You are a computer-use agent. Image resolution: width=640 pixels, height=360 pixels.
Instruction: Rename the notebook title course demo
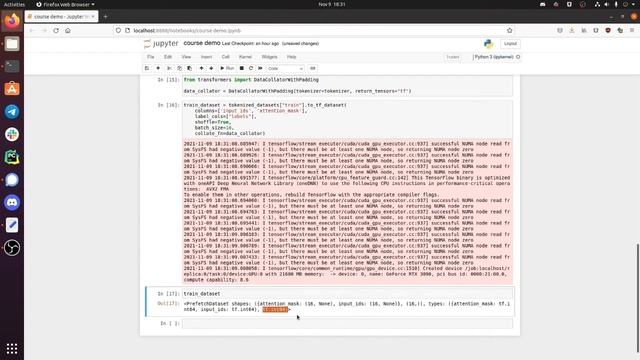tap(202, 43)
